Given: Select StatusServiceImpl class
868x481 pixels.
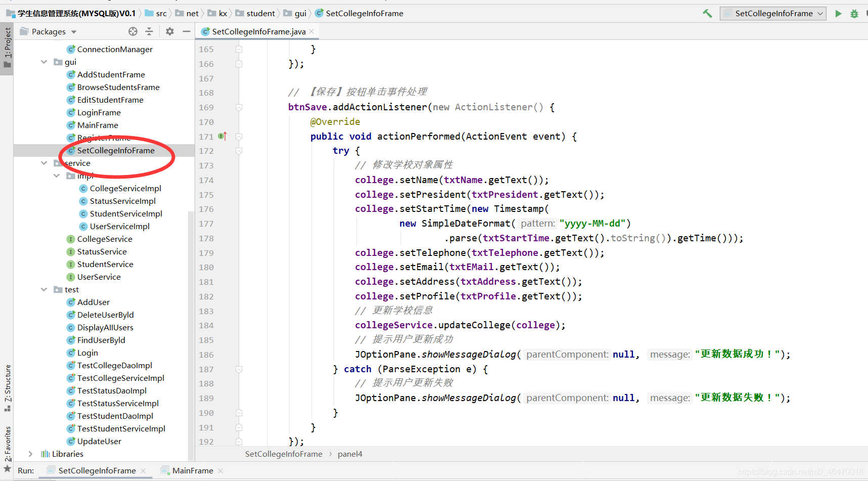Looking at the screenshot, I should (122, 201).
